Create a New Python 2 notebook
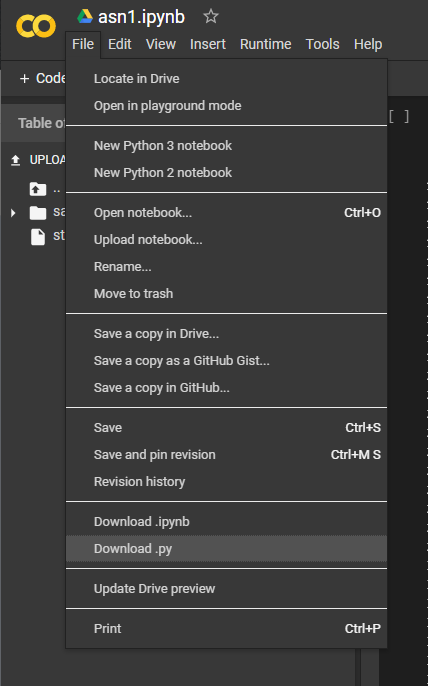Image resolution: width=428 pixels, height=686 pixels. click(x=226, y=173)
